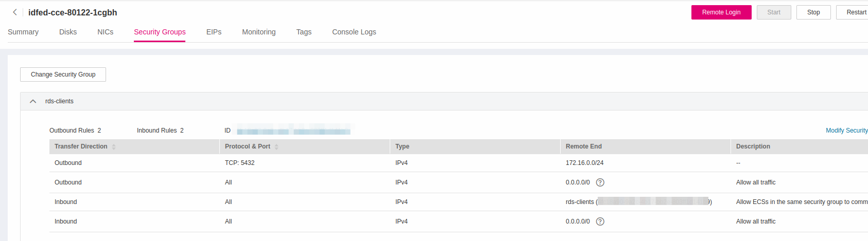Sort by Protocol & Port column

coord(276,147)
